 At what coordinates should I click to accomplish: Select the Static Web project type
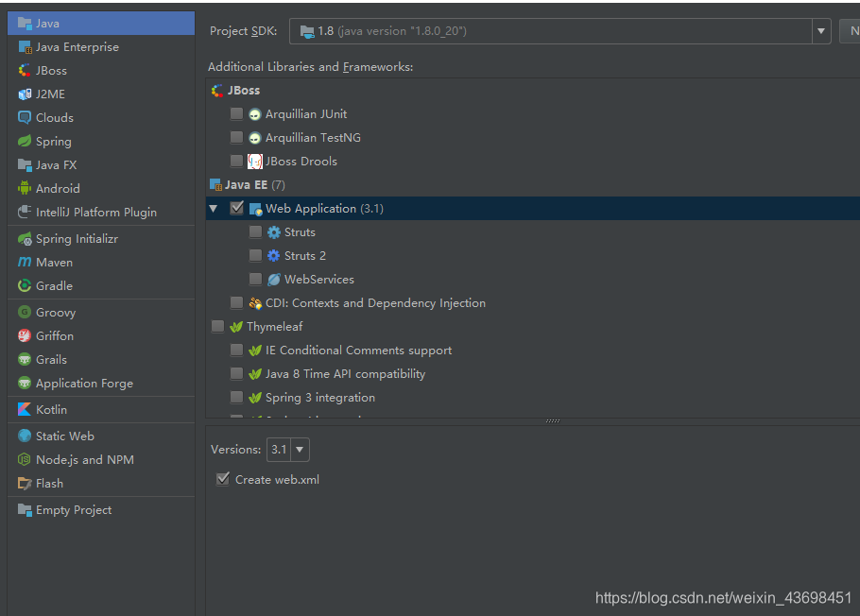(x=101, y=436)
